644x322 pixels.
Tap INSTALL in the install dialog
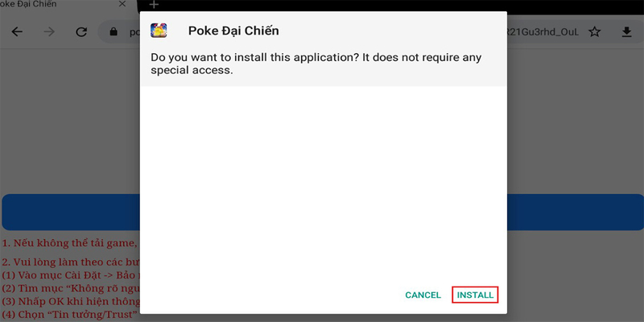click(475, 295)
